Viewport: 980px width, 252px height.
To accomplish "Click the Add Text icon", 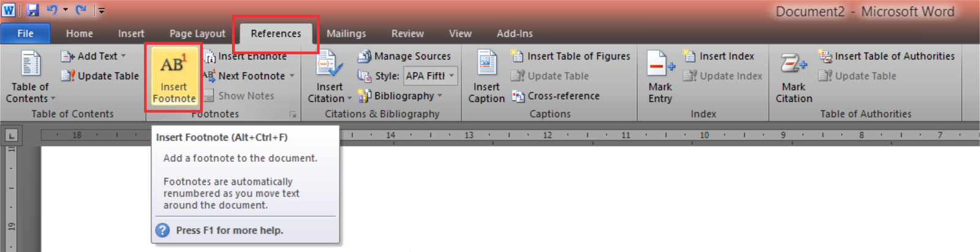I will click(67, 56).
